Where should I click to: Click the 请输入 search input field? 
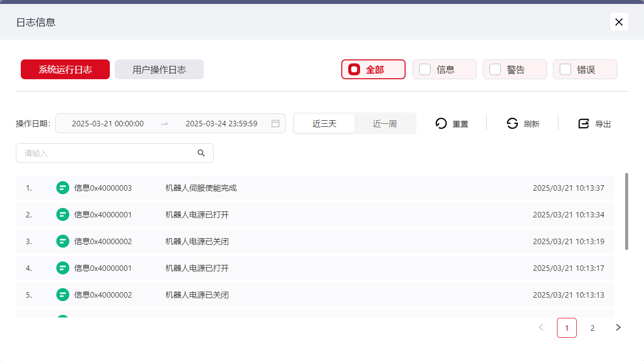(x=106, y=153)
